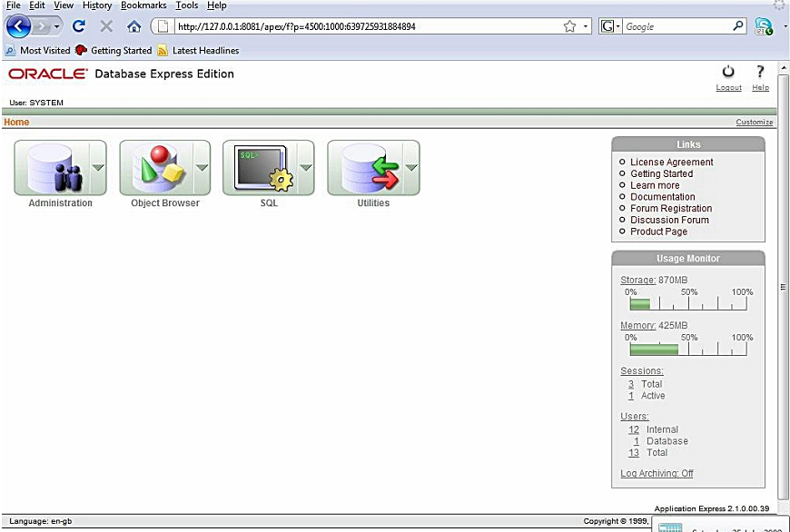Screen dimensions: 790x532
Task: Expand the Utilities dropdown arrow
Action: pos(411,168)
